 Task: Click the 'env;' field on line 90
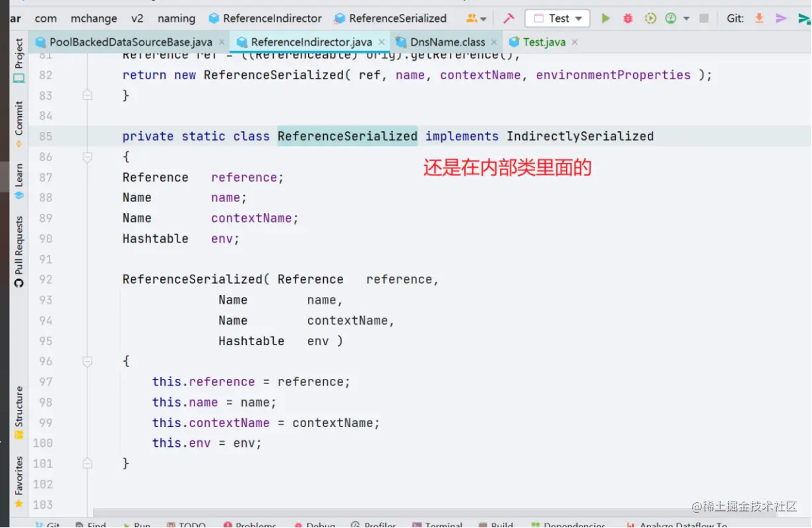[x=226, y=239]
